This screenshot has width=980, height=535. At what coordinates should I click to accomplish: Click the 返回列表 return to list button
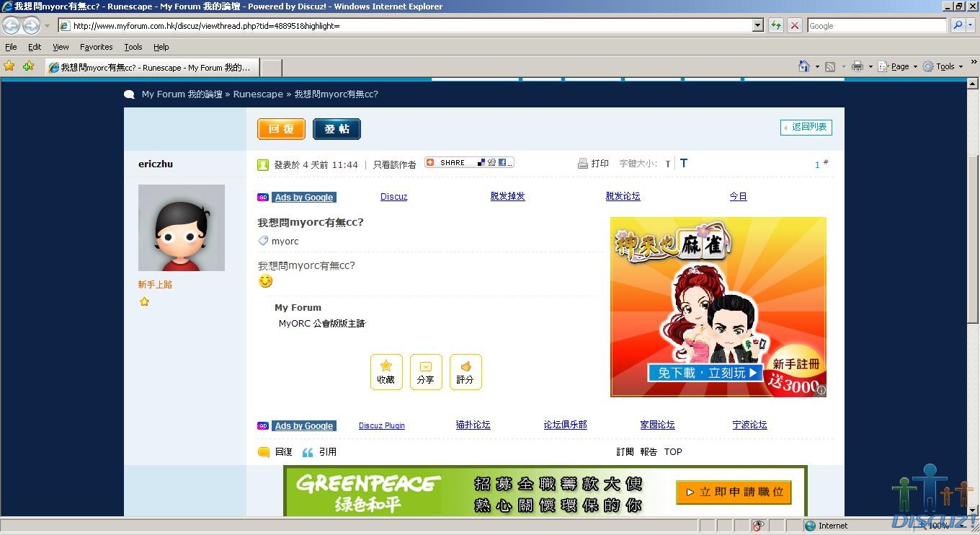(x=806, y=127)
